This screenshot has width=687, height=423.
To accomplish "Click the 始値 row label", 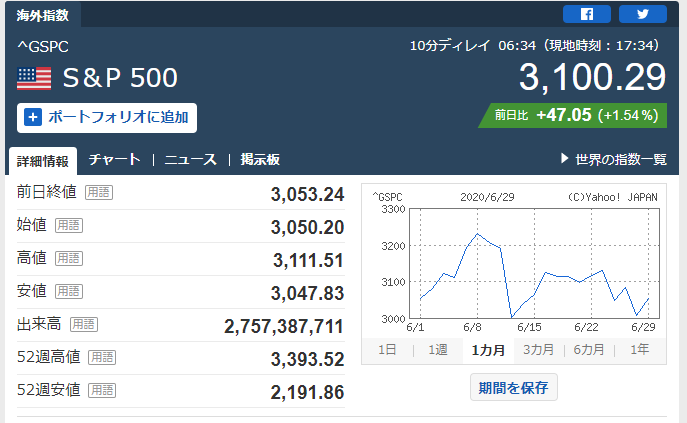I will (32, 225).
